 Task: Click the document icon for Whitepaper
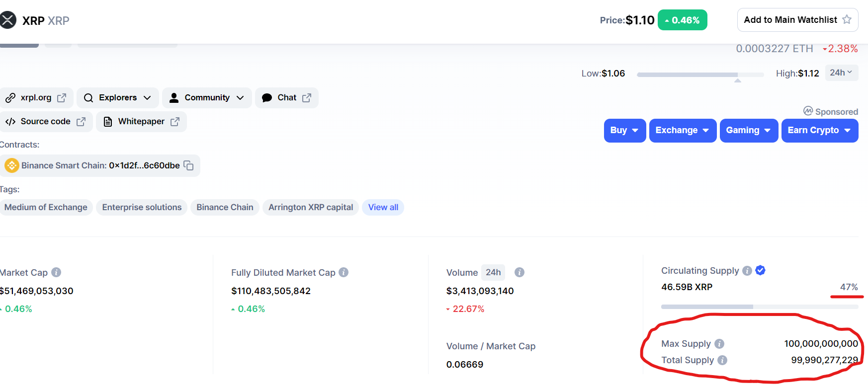pos(108,122)
